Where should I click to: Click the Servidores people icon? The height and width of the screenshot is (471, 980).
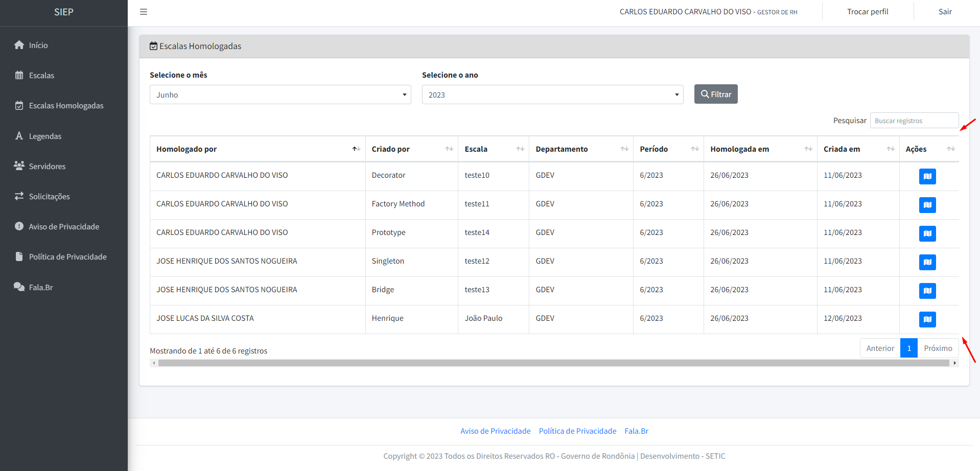click(x=19, y=166)
